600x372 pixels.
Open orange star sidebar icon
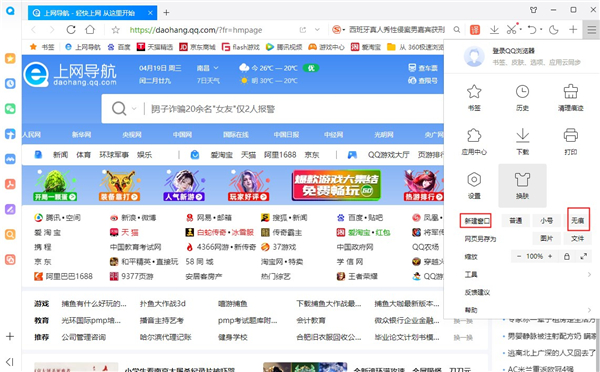(x=10, y=58)
